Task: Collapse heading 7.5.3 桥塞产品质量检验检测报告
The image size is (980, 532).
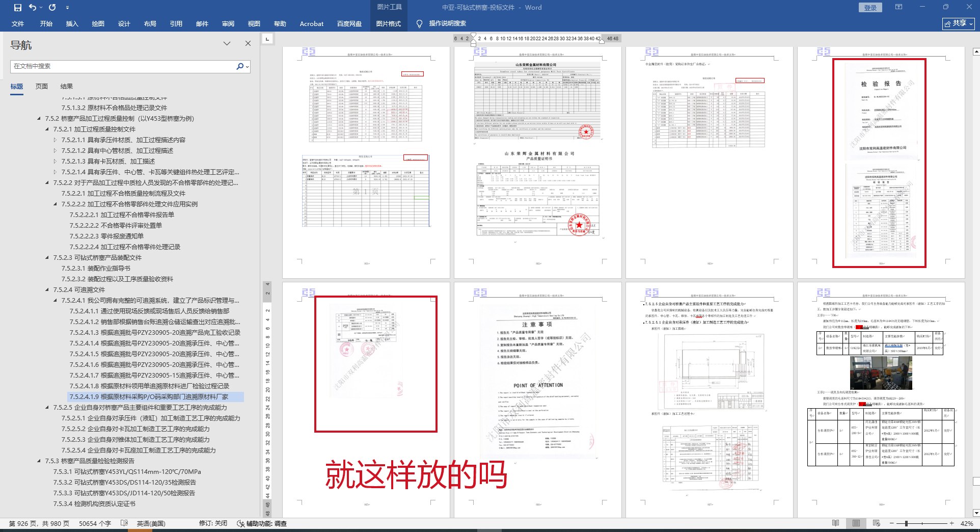Action: 39,461
